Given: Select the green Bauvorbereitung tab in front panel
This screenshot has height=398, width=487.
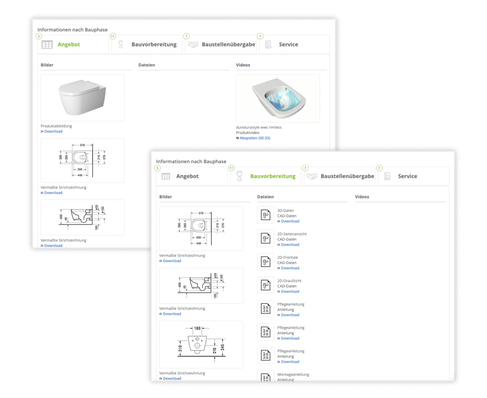Looking at the screenshot, I should 266,176.
